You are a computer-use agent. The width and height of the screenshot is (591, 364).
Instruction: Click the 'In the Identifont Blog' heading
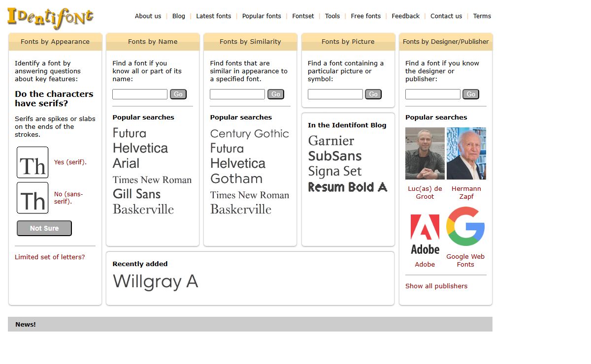click(x=347, y=125)
